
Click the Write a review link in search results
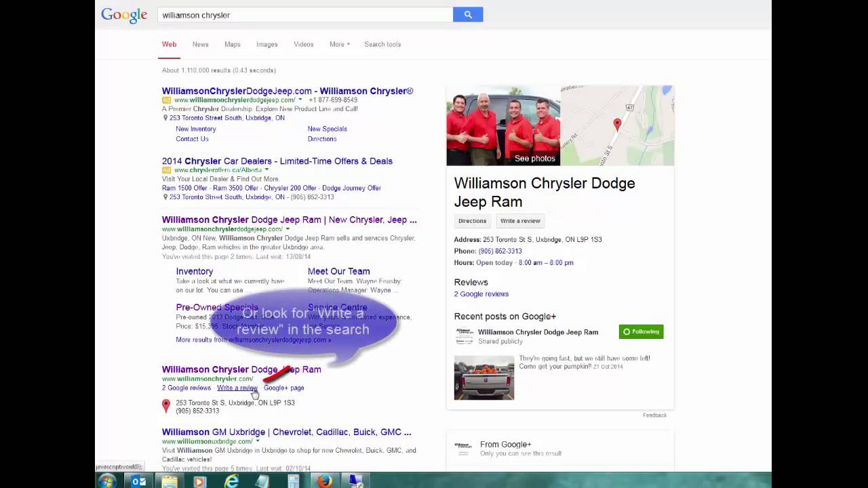tap(237, 388)
